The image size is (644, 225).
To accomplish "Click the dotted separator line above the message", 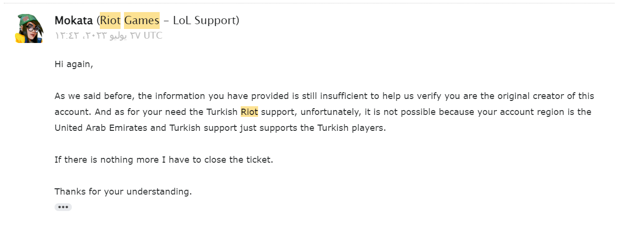I will 309,3.
